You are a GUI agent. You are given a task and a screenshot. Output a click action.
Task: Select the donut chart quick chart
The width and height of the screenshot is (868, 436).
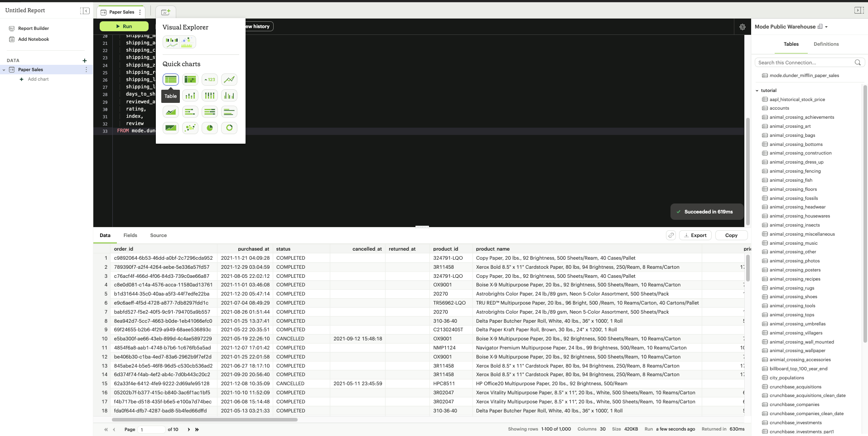(x=229, y=128)
